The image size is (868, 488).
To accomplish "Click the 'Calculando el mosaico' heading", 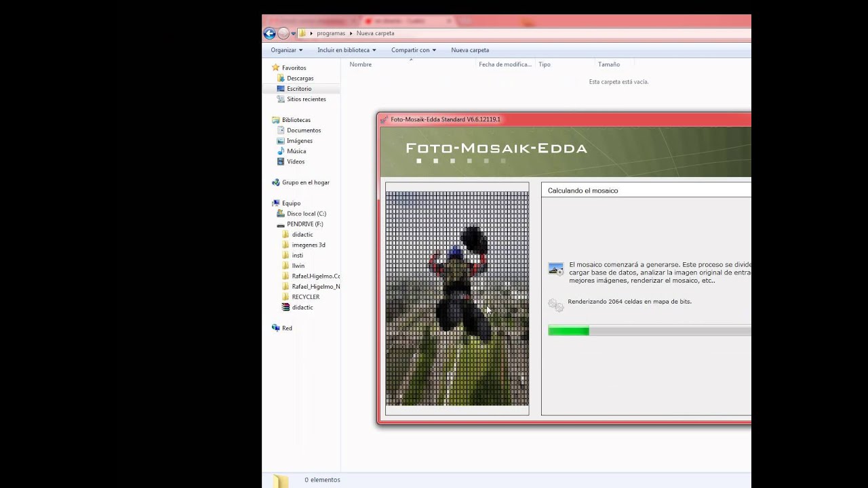I will click(x=583, y=190).
